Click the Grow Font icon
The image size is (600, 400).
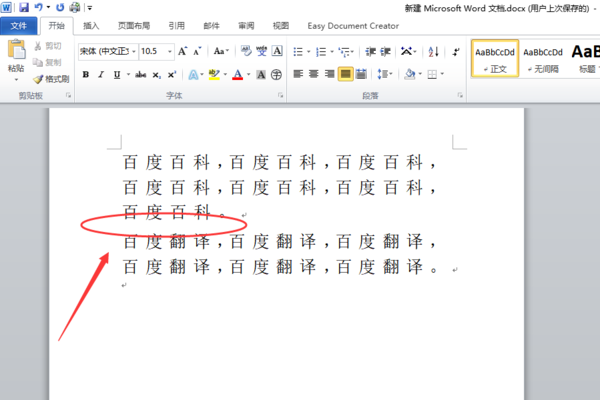[183, 51]
